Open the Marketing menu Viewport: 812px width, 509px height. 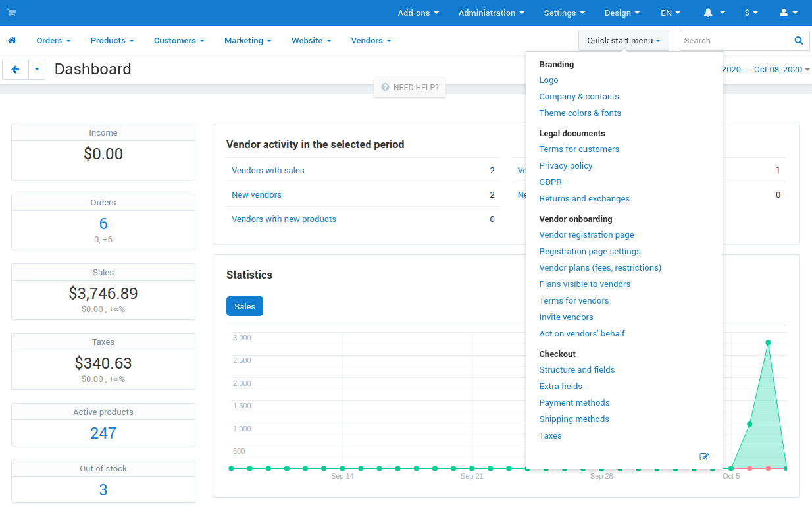[x=248, y=41]
